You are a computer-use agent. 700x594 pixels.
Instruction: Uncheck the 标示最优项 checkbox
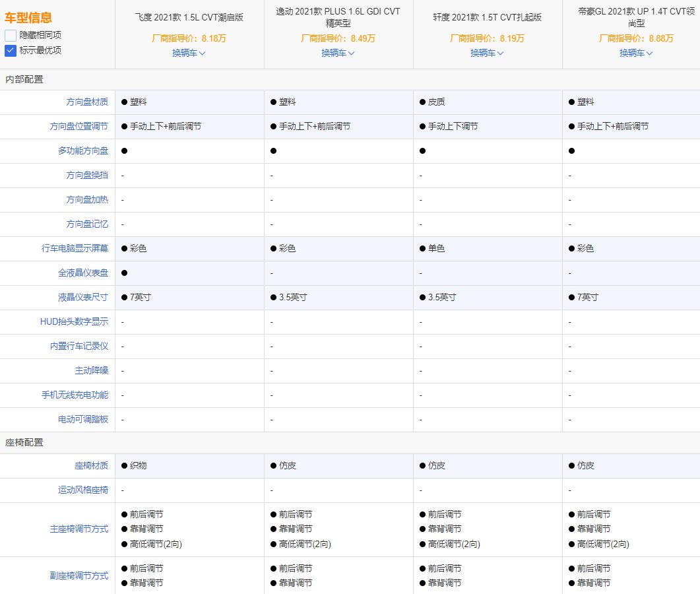point(11,50)
